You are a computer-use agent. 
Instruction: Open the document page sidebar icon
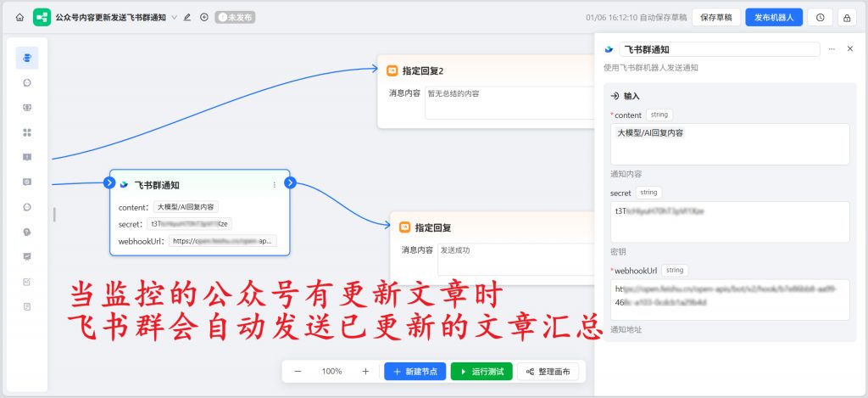[x=27, y=306]
